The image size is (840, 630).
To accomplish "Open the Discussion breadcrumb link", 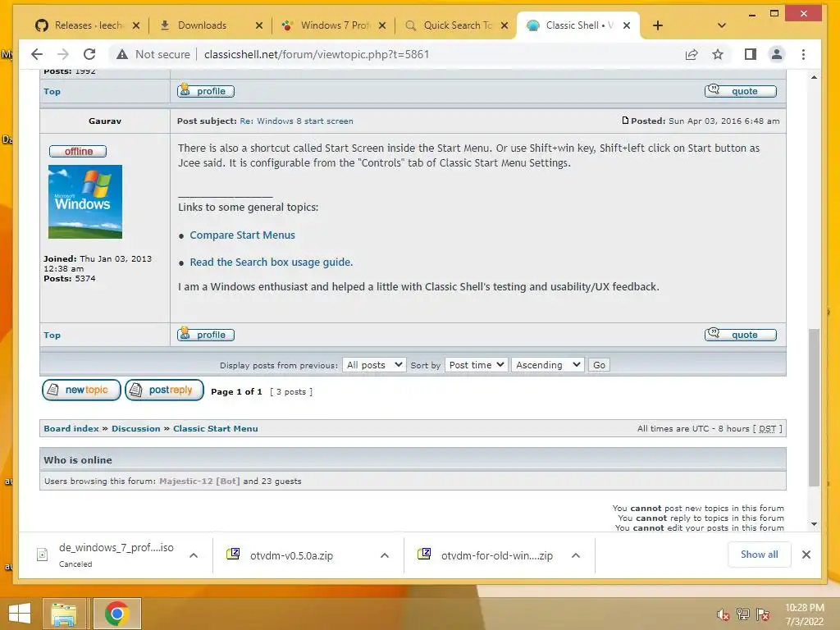I will (x=135, y=428).
